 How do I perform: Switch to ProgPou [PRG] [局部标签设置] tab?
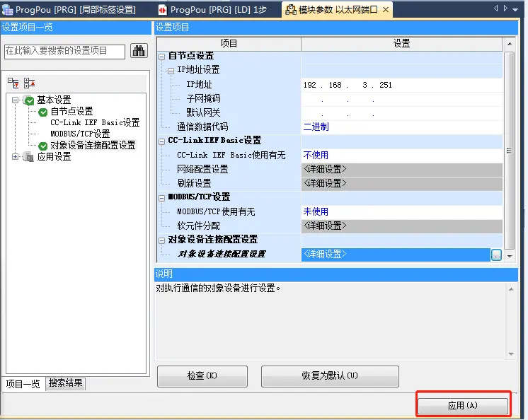pyautogui.click(x=74, y=9)
